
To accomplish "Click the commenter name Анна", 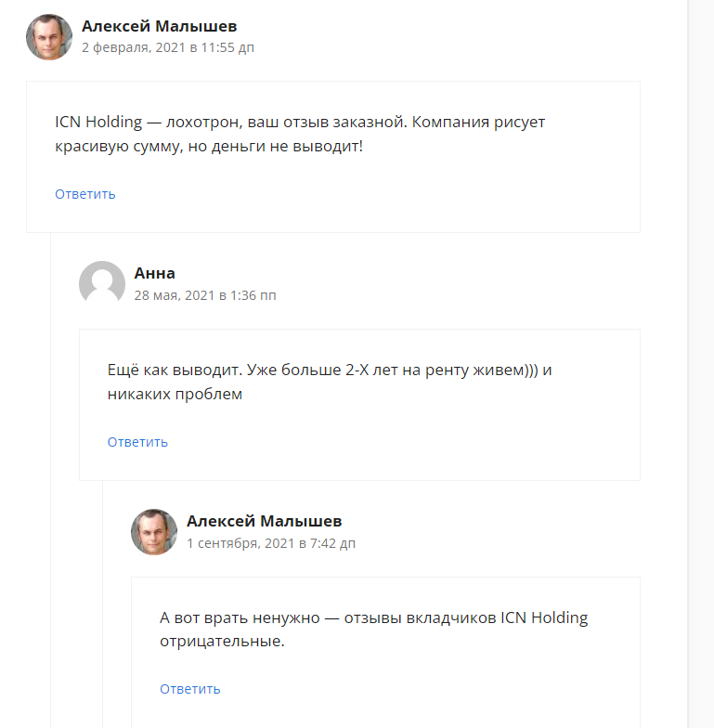I will click(x=154, y=273).
